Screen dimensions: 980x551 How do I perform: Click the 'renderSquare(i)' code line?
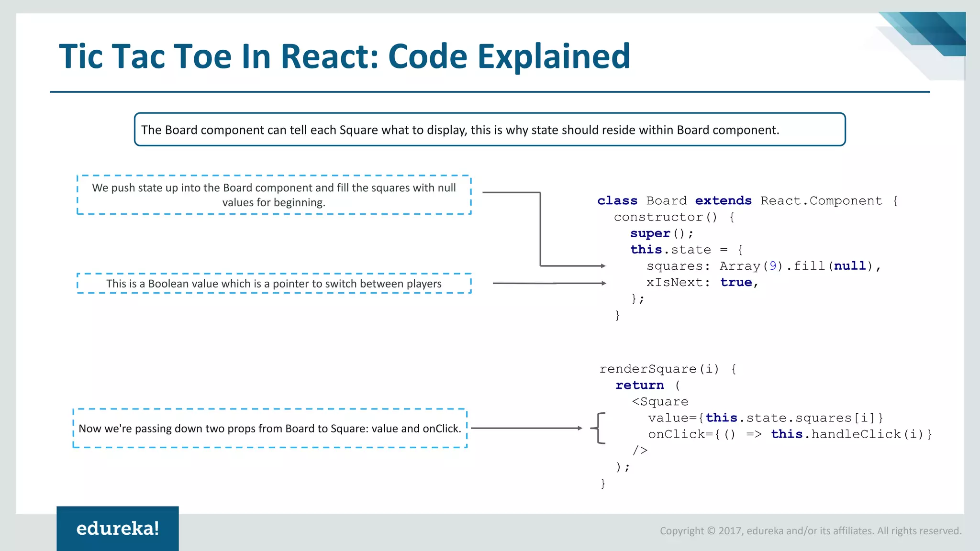[x=668, y=369]
